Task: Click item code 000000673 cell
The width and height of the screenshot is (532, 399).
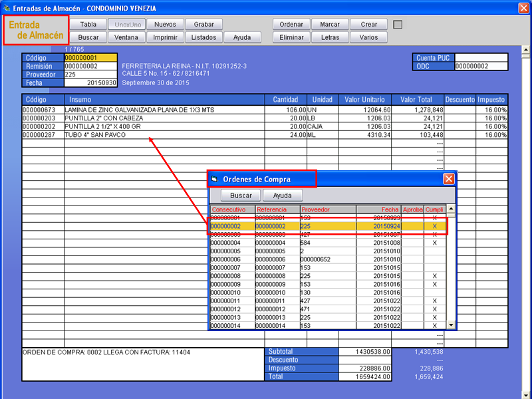Action: point(43,110)
